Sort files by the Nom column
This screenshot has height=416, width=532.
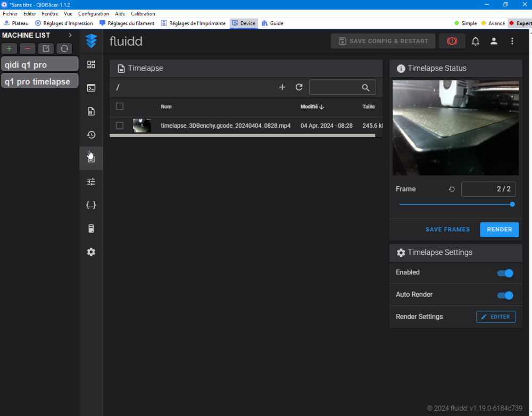[x=166, y=106]
